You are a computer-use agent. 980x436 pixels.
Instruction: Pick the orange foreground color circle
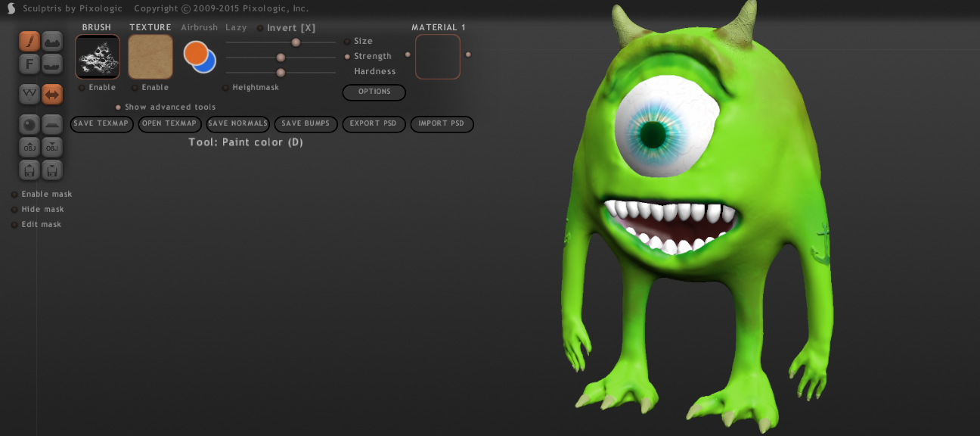(x=196, y=53)
